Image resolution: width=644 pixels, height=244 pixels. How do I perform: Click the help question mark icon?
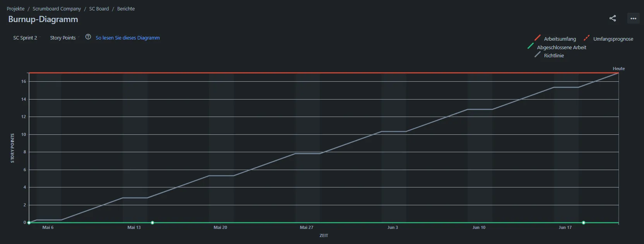click(88, 37)
